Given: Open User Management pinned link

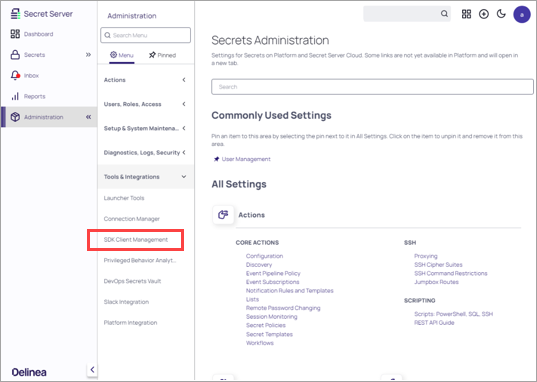Looking at the screenshot, I should pyautogui.click(x=246, y=159).
